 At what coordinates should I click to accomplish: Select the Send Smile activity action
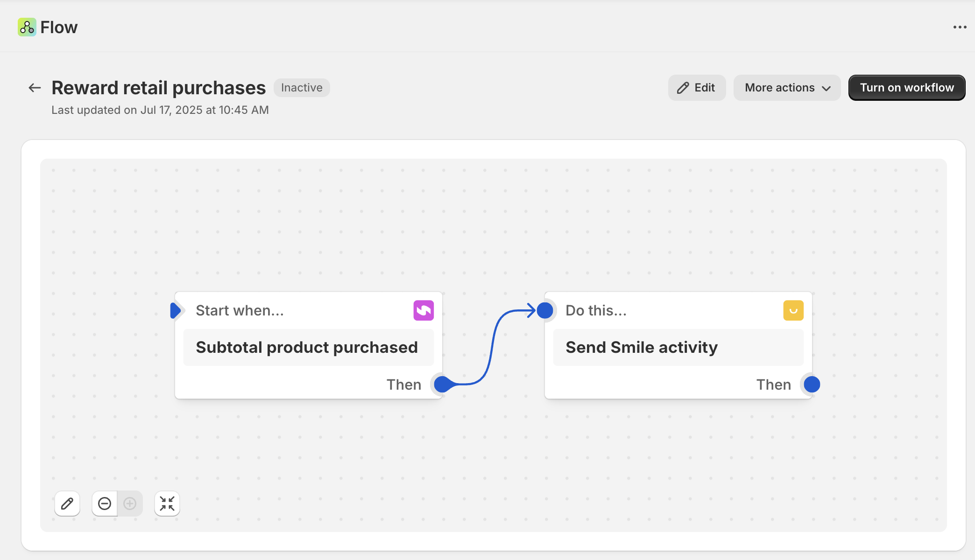click(x=642, y=347)
